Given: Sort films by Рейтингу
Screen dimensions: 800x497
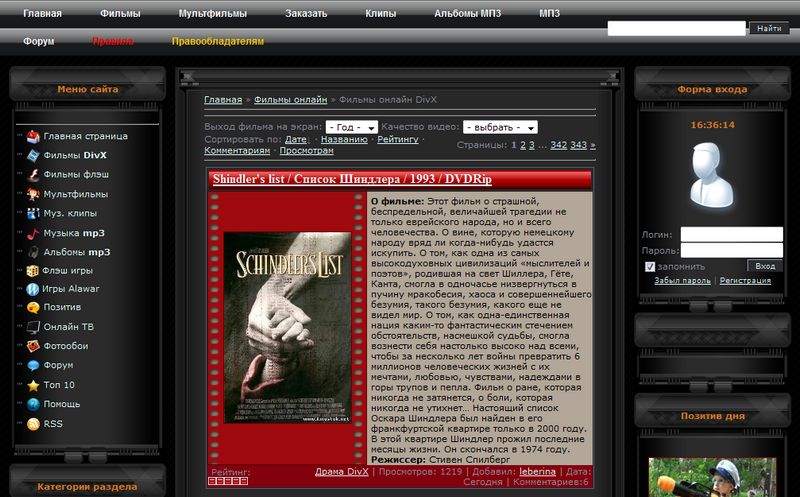Looking at the screenshot, I should [397, 139].
